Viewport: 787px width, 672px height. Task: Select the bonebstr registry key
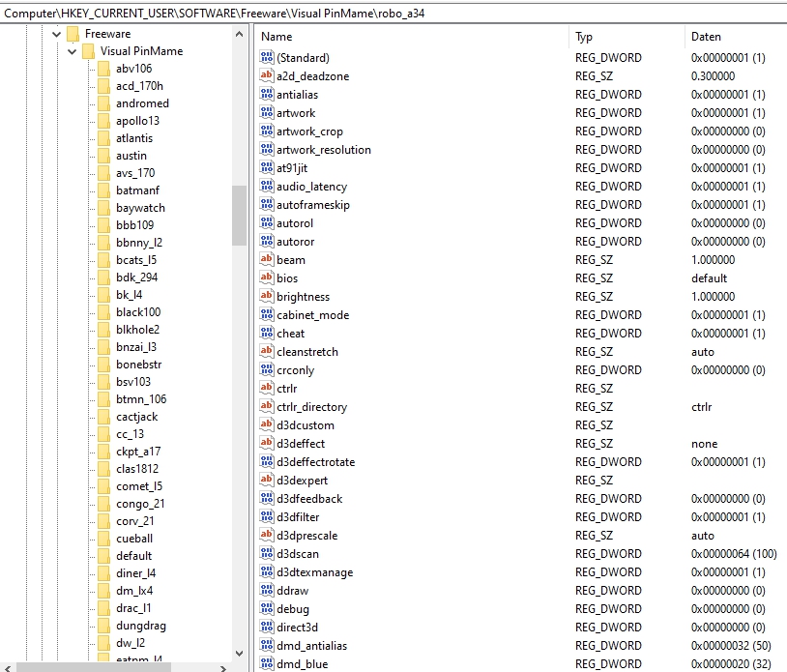coord(139,365)
